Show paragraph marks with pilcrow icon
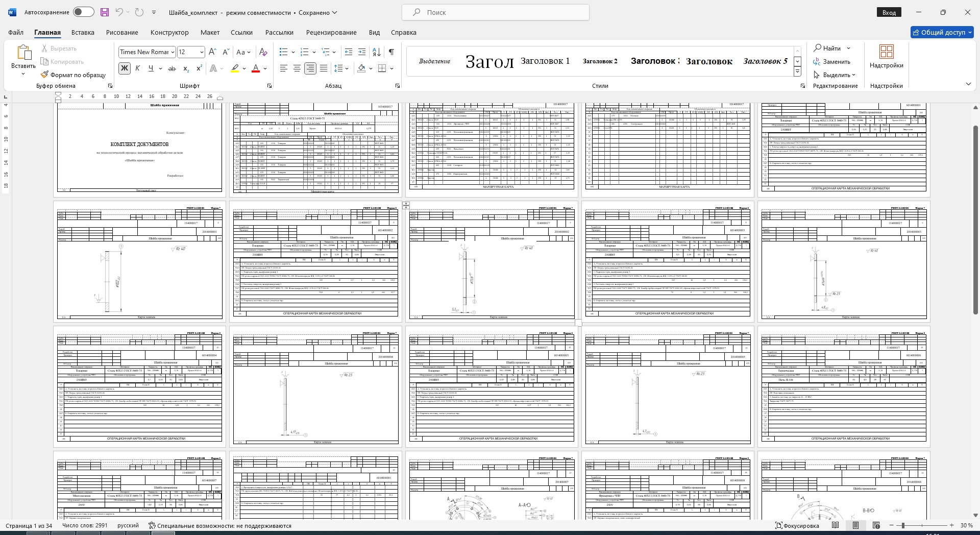This screenshot has width=980, height=535. [x=391, y=52]
